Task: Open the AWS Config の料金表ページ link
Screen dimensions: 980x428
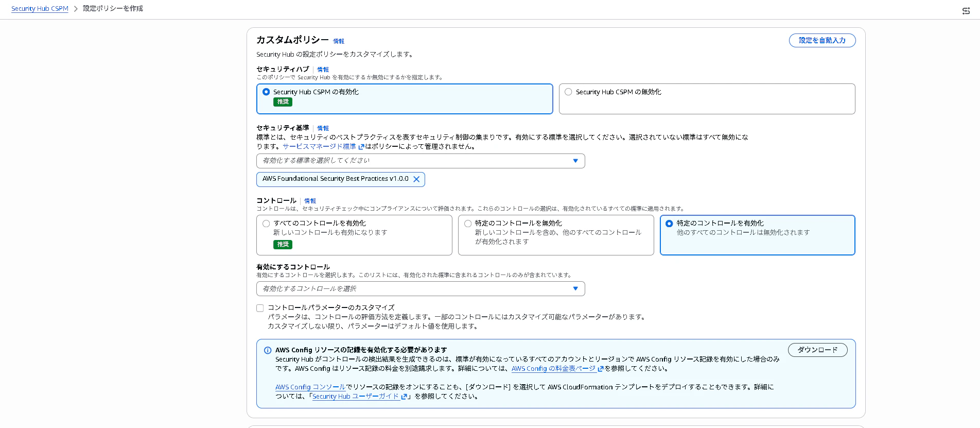Action: 553,368
